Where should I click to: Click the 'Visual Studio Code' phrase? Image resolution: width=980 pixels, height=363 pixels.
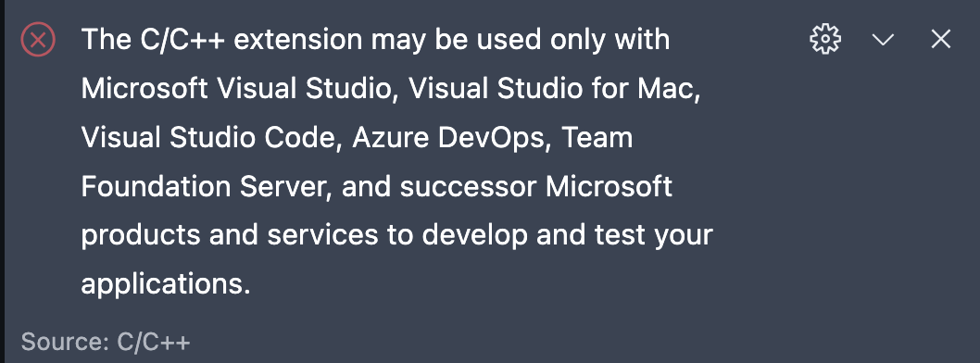click(210, 137)
